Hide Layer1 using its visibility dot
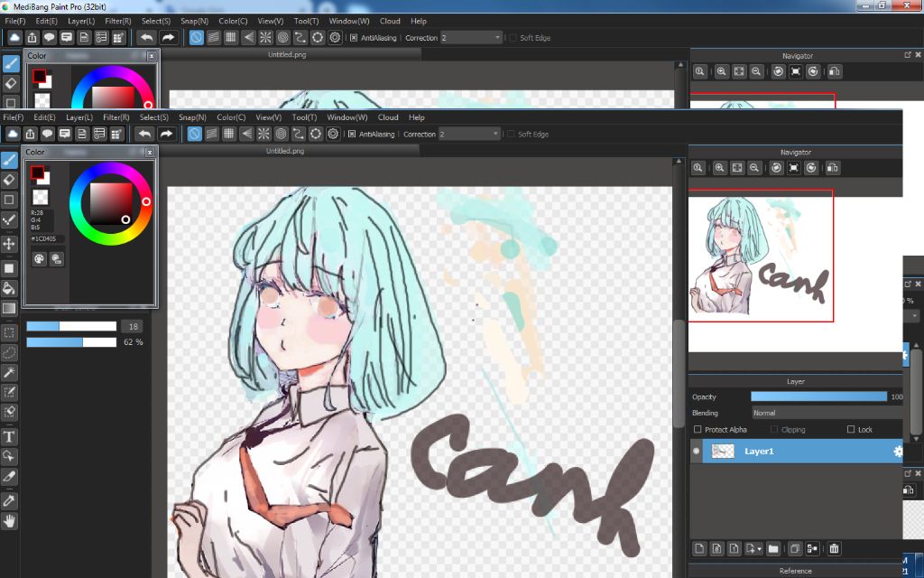Screen dimensions: 924x578 pos(696,452)
